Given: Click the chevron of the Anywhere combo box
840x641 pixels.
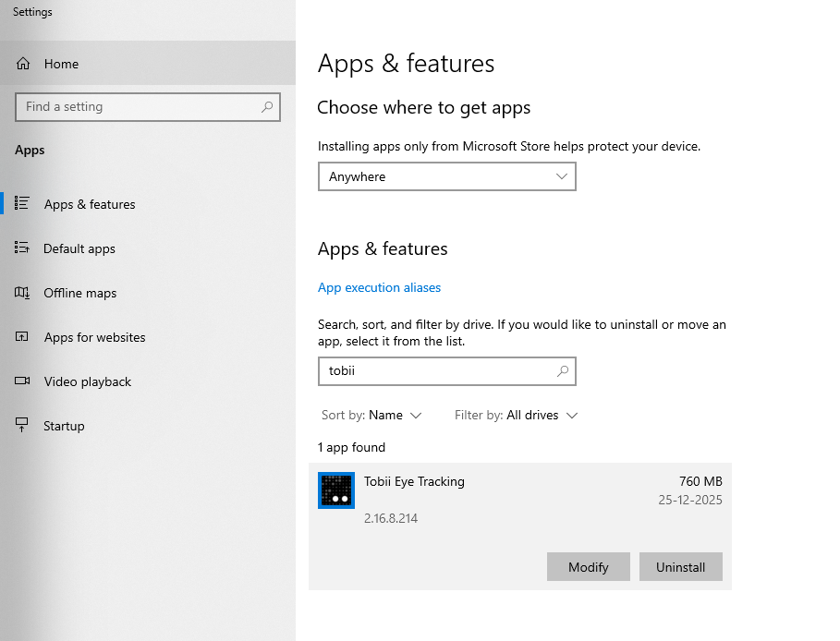Looking at the screenshot, I should pos(562,176).
